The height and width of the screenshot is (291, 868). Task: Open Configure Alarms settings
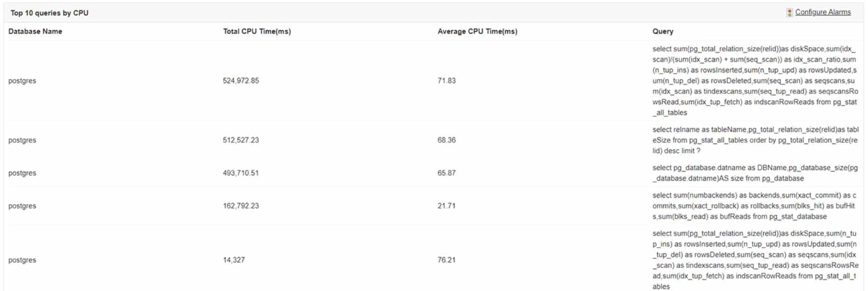[x=823, y=13]
